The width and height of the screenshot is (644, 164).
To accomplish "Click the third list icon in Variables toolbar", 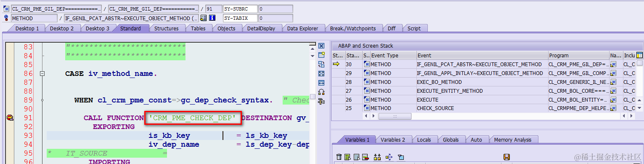I will tap(356, 157).
